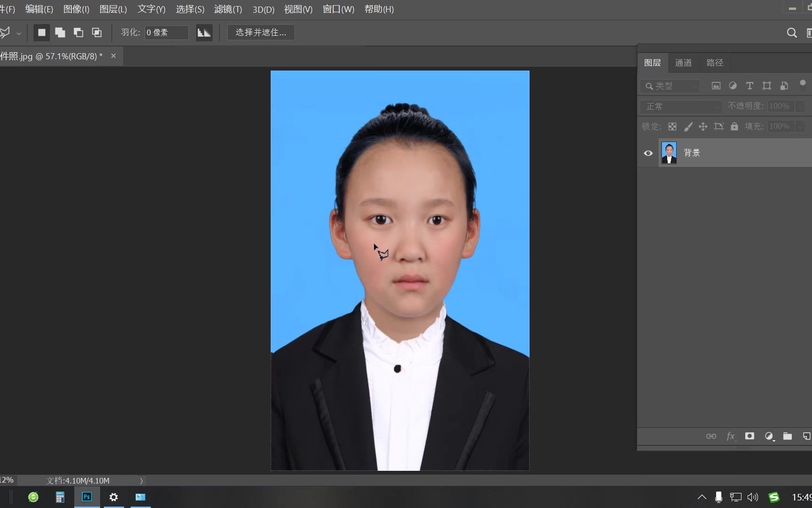
Task: Click the prevent artboard auto-nesting lock icon
Action: point(718,127)
